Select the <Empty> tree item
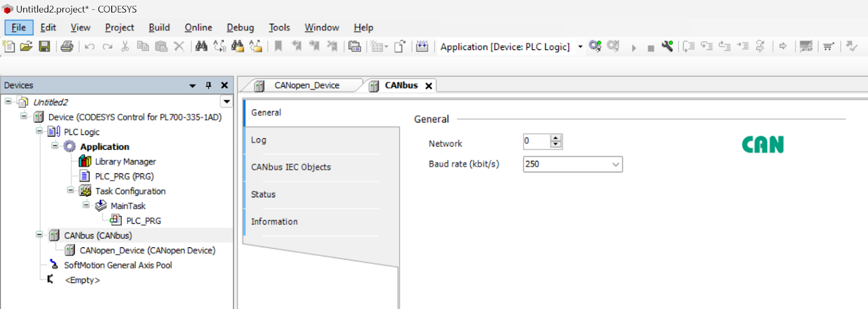Image resolution: width=868 pixels, height=309 pixels. click(x=82, y=280)
